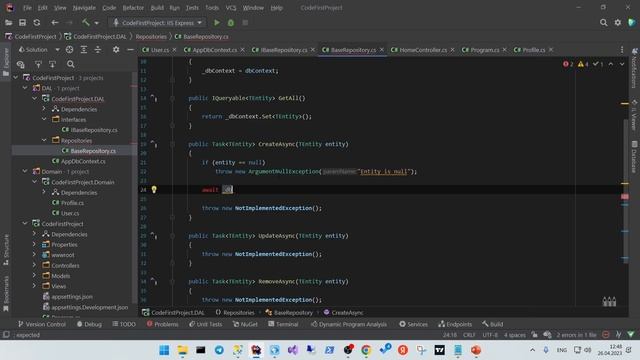Hide the Solution panel with minus icon
This screenshot has height=360, width=640.
(130, 49)
